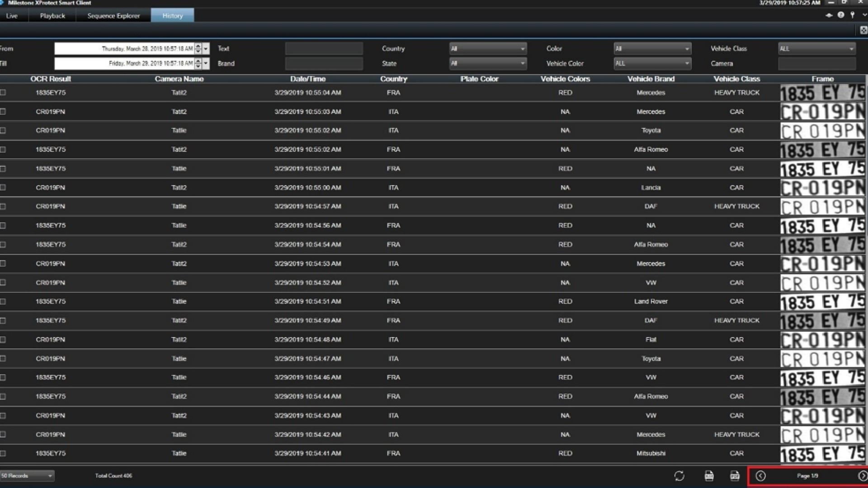Click the help icon in top toolbar

click(840, 15)
